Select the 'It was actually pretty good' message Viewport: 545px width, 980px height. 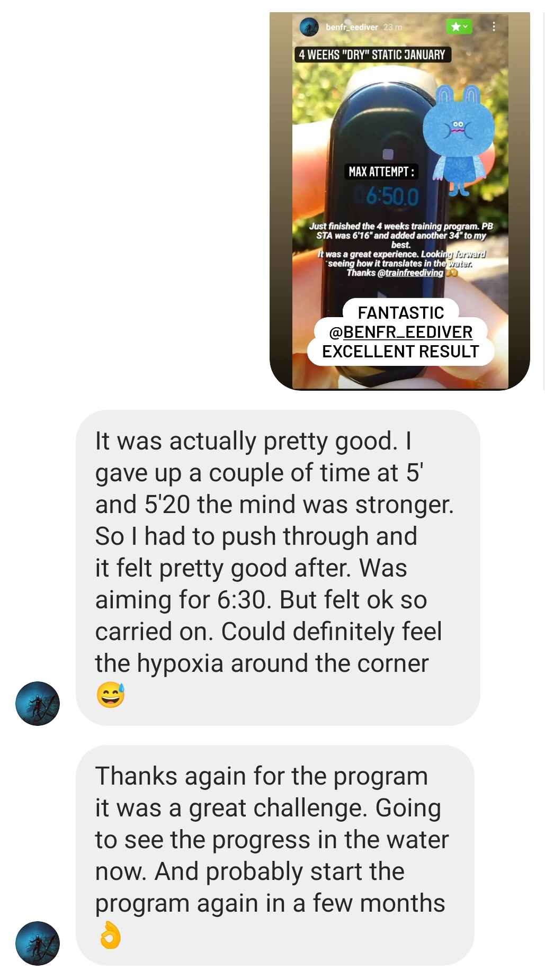(x=278, y=568)
